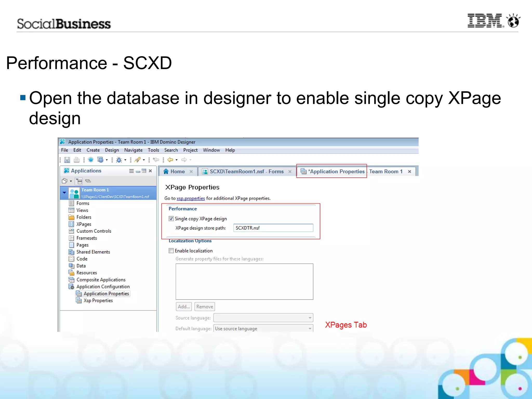The image size is (532, 399).
Task: Close the Application Properties editor tab
Action: click(x=410, y=171)
